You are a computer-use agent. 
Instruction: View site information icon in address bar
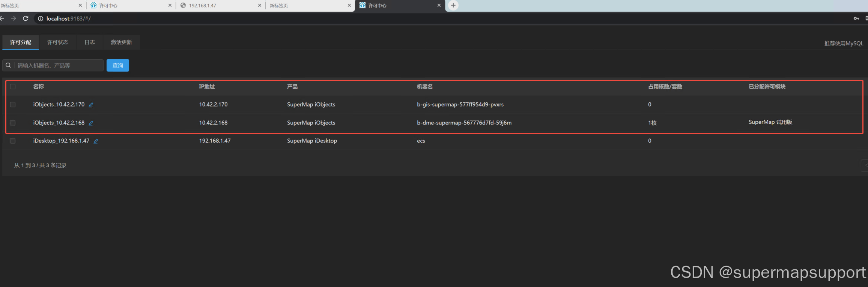(41, 18)
